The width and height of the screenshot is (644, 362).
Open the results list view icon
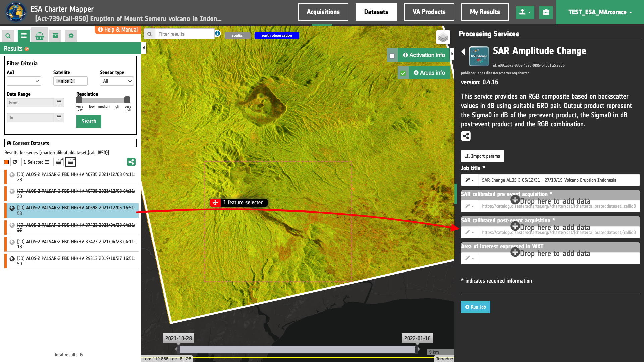[24, 36]
